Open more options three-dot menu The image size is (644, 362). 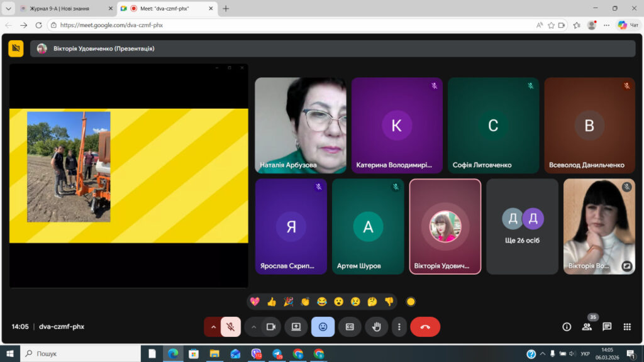tap(399, 327)
